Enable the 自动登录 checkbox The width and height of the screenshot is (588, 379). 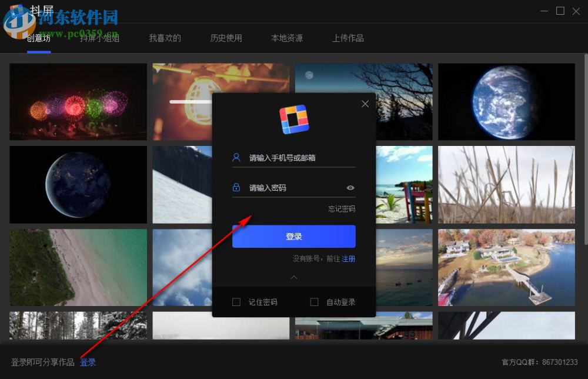tap(315, 301)
